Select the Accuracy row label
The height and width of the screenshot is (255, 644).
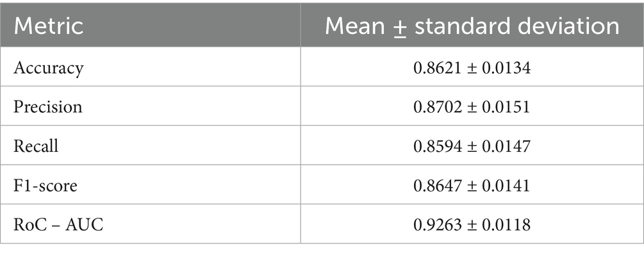tap(49, 68)
